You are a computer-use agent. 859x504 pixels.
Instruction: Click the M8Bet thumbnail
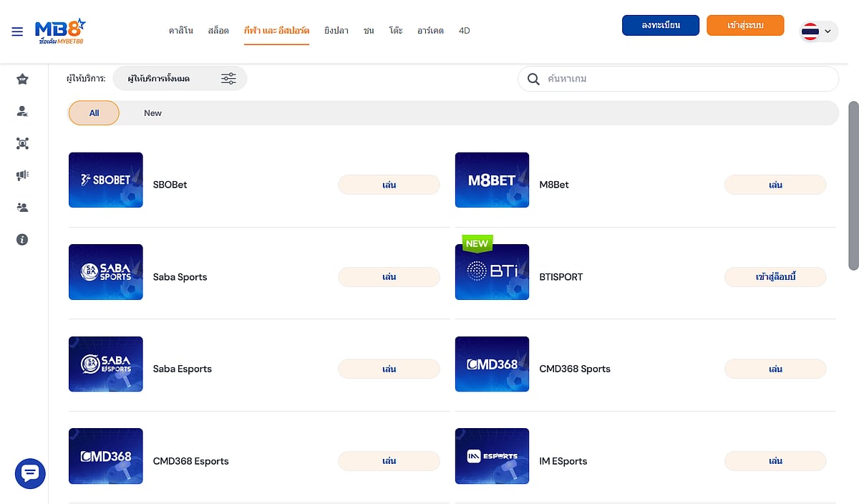tap(492, 180)
